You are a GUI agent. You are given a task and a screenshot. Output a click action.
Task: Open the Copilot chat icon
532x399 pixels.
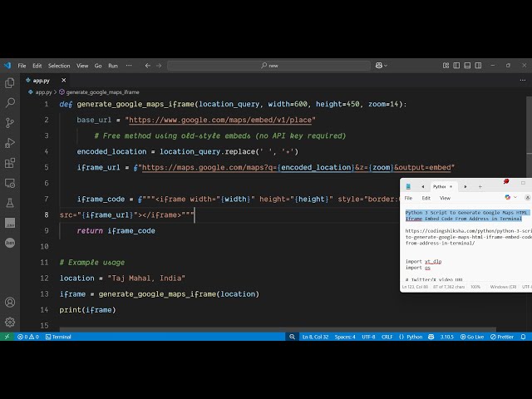point(379,66)
